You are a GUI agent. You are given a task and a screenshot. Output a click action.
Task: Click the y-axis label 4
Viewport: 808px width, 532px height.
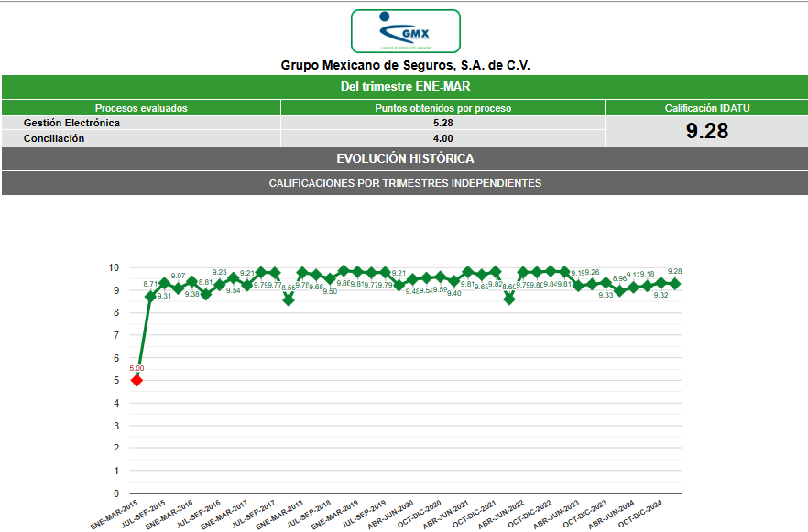point(116,403)
